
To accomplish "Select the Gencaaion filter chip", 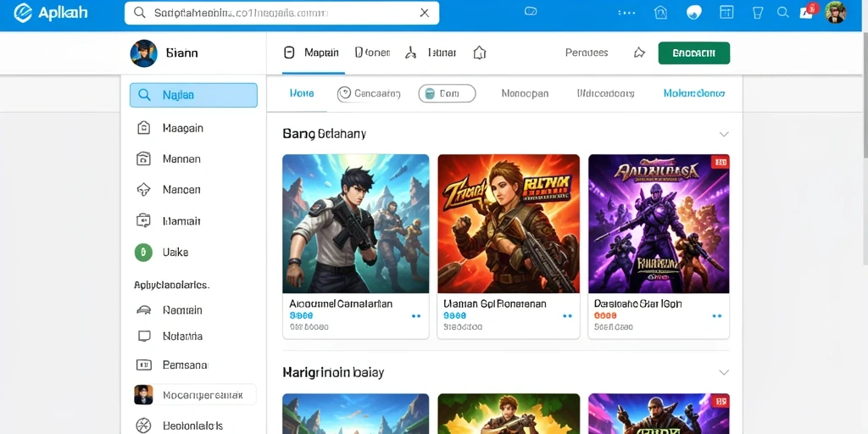I will [x=369, y=93].
